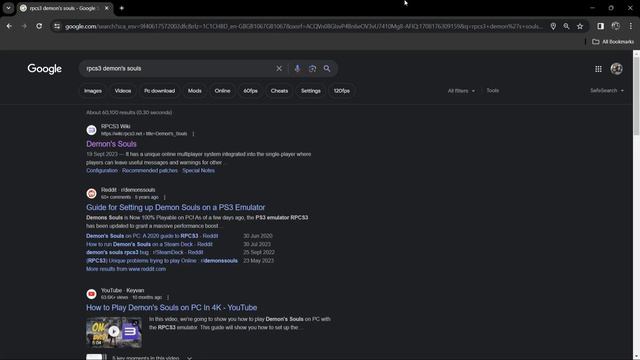This screenshot has width=640, height=360.
Task: Select the 120fps filter chip
Action: [342, 91]
